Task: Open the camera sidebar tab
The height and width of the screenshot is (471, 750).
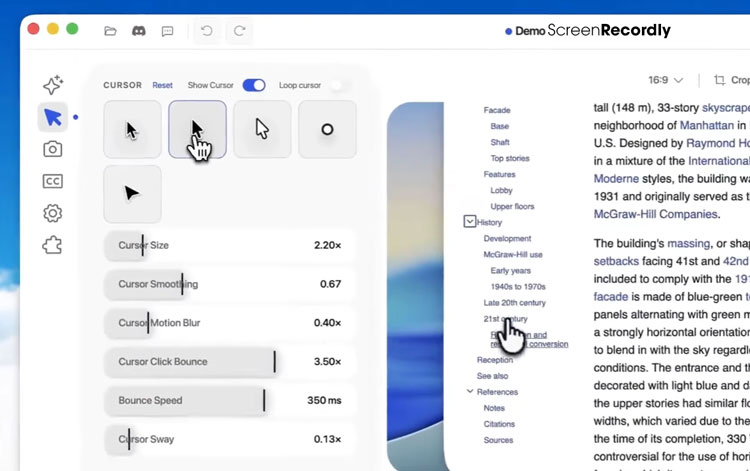Action: pyautogui.click(x=53, y=149)
